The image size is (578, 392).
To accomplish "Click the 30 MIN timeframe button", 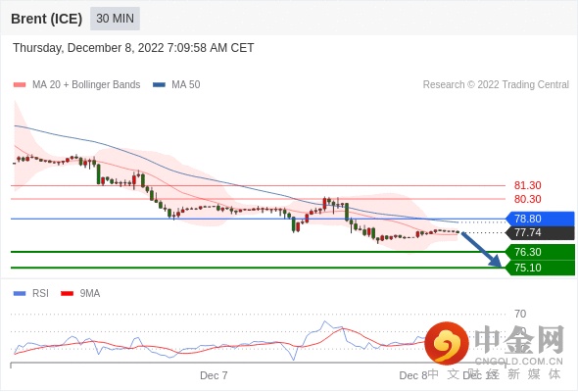I will 115,19.
